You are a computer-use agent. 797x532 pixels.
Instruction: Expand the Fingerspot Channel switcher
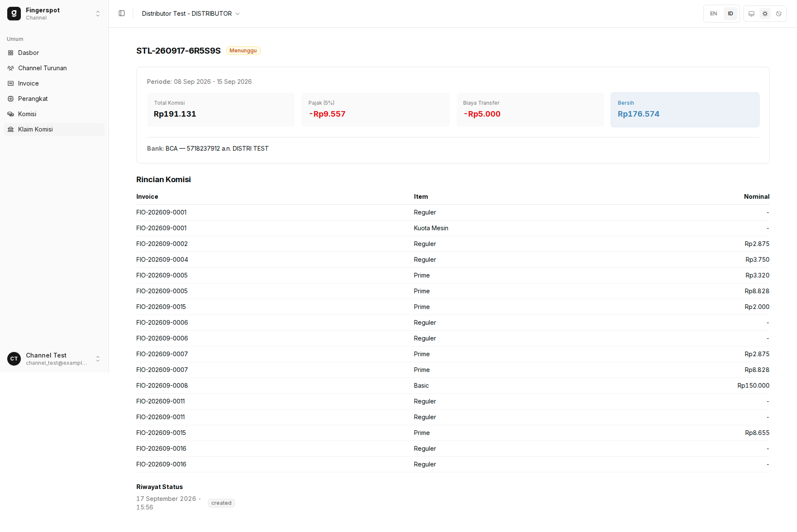[54, 14]
